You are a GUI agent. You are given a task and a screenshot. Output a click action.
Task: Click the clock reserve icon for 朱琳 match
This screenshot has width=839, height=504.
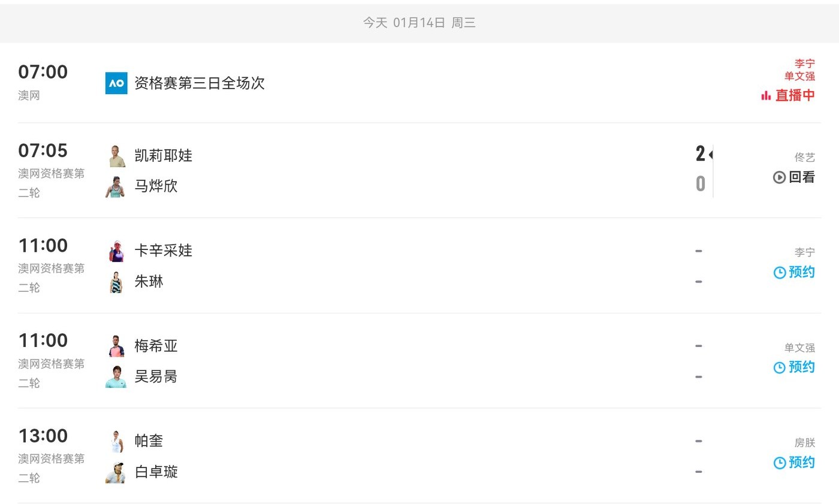779,273
